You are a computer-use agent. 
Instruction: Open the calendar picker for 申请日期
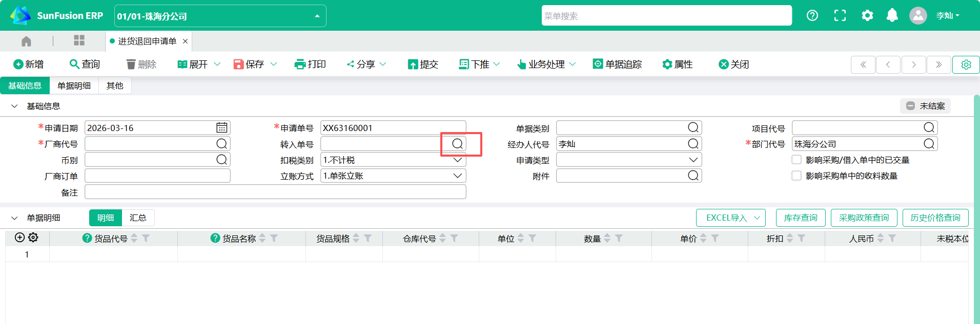pyautogui.click(x=221, y=128)
